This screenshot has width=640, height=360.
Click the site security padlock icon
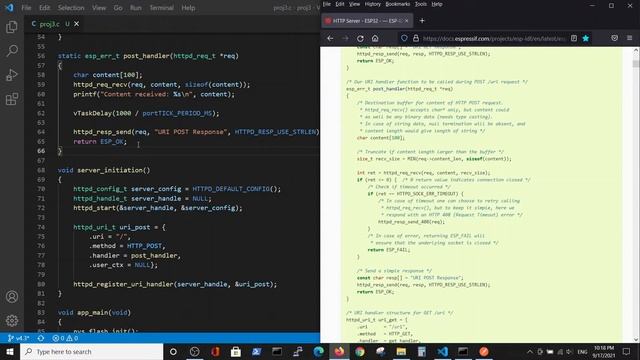(416, 38)
